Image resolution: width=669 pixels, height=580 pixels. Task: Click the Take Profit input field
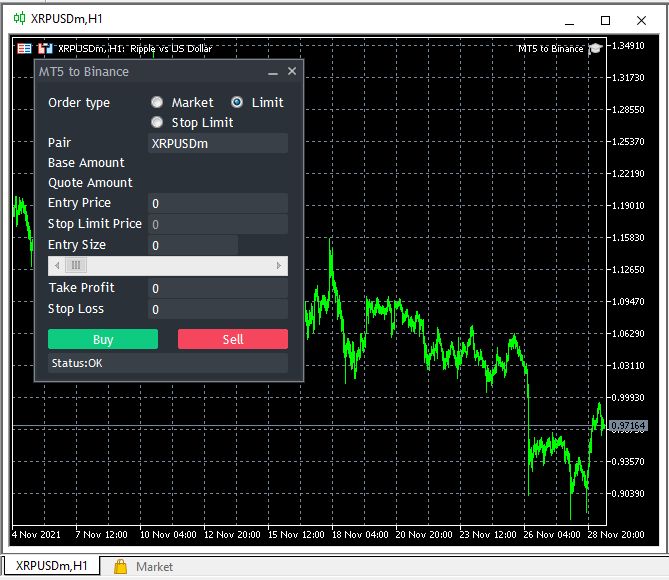click(x=218, y=288)
